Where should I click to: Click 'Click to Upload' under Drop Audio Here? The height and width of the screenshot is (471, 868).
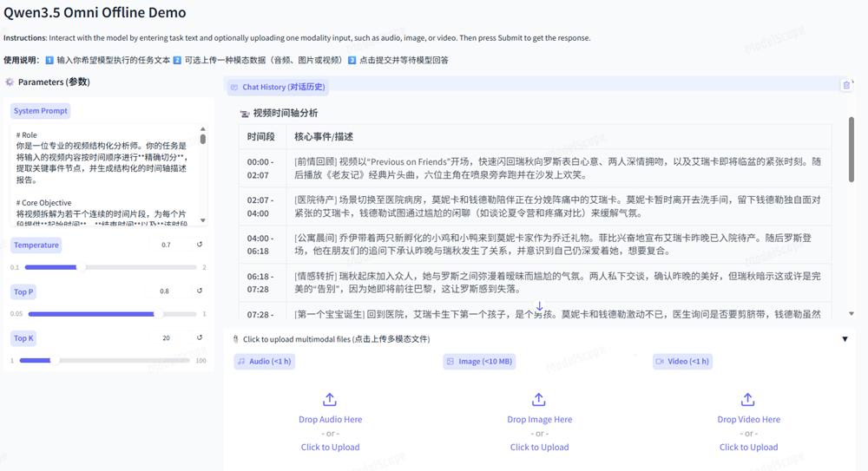pyautogui.click(x=330, y=448)
